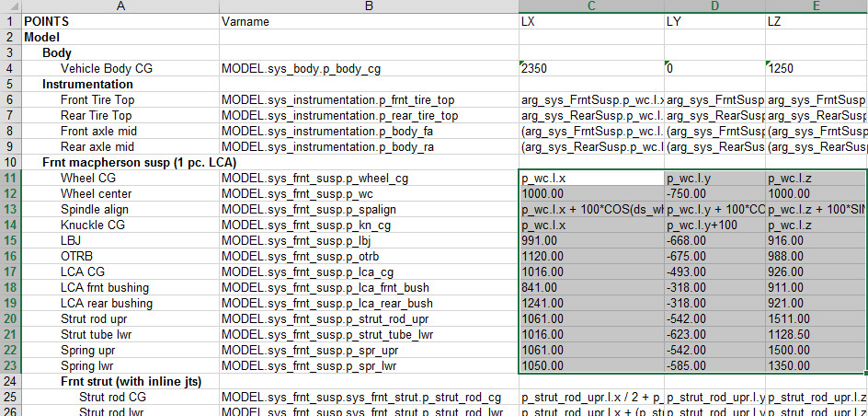The height and width of the screenshot is (416, 868).
Task: Select the Strut rod CG cell
Action: pyautogui.click(x=120, y=398)
